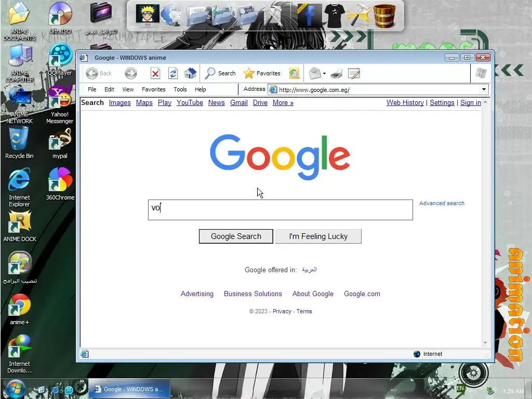Click the wooden bucket icon in dock

point(384,16)
